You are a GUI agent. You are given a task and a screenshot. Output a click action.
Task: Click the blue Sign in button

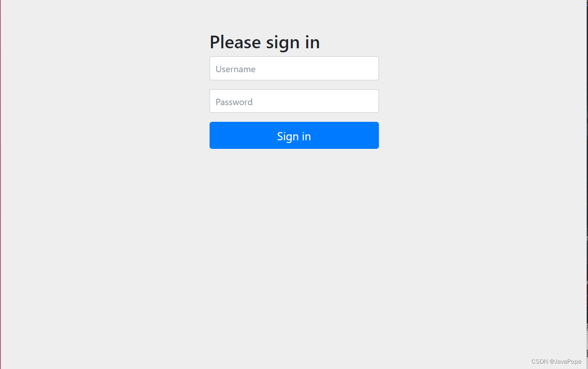click(x=294, y=135)
